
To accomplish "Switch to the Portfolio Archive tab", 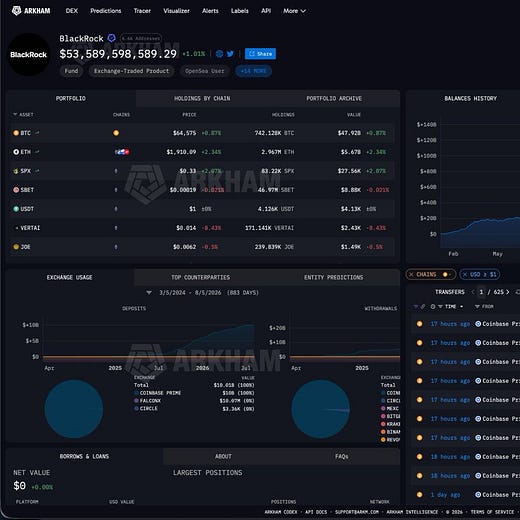I will (x=334, y=98).
